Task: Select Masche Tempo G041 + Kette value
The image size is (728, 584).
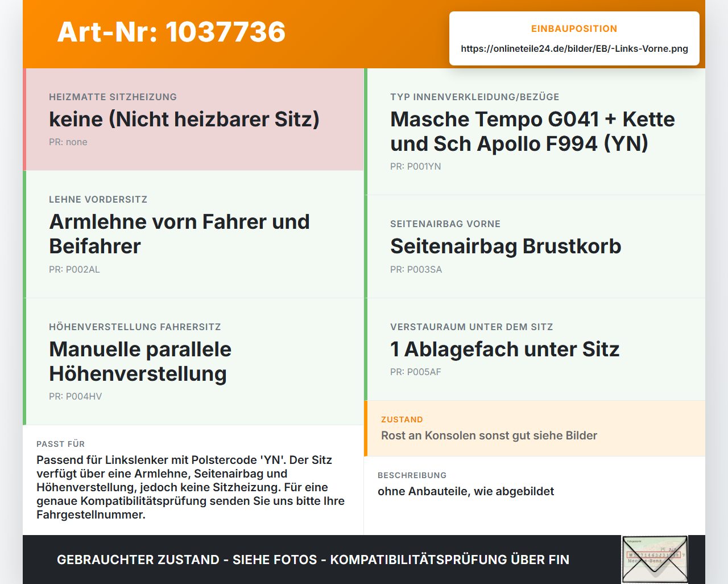Action: tap(532, 131)
